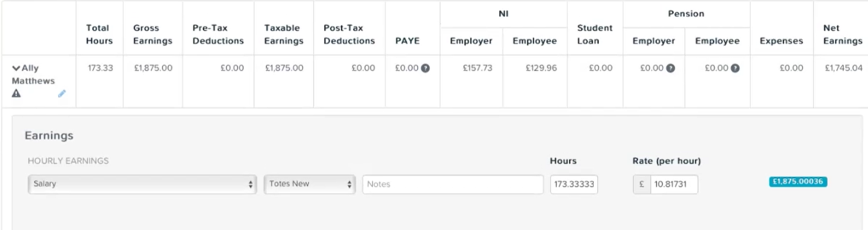Image resolution: width=868 pixels, height=230 pixels.
Task: Click the Net Earnings value £1,745.04
Action: pyautogui.click(x=844, y=68)
